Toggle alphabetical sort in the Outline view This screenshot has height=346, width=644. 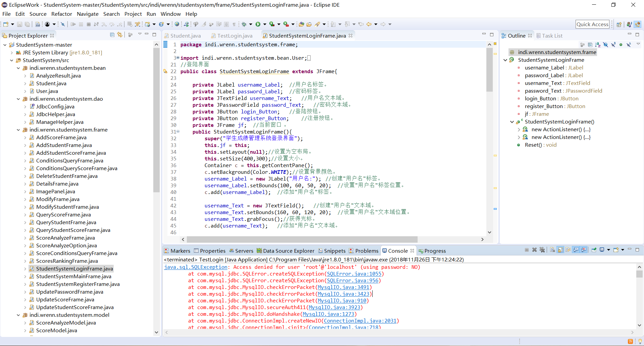click(597, 44)
